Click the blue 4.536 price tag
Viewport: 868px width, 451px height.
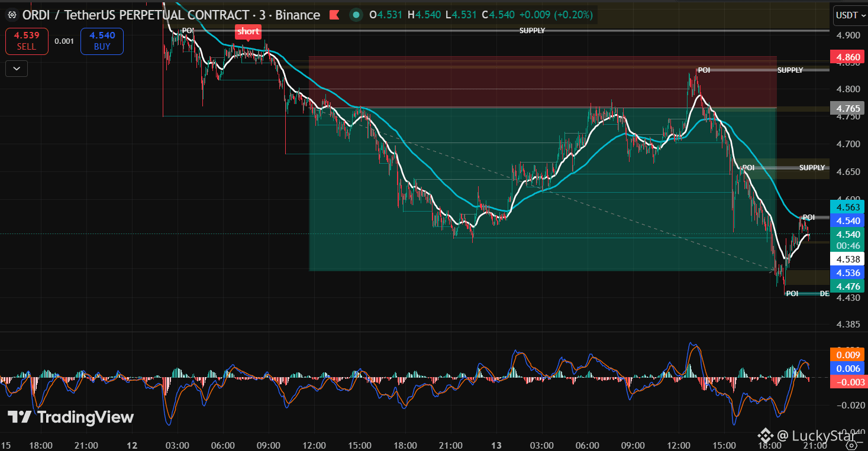(x=847, y=272)
